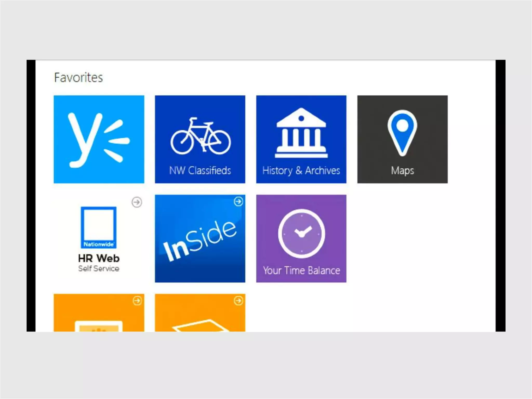The width and height of the screenshot is (532, 399).
Task: Open the first orange tile's screen graphic
Action: (x=99, y=326)
